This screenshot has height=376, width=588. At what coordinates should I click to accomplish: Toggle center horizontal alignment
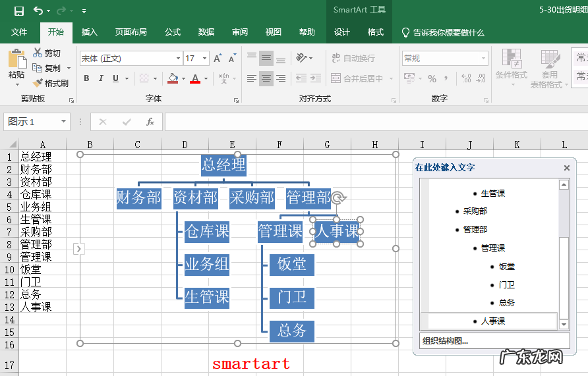coord(266,78)
